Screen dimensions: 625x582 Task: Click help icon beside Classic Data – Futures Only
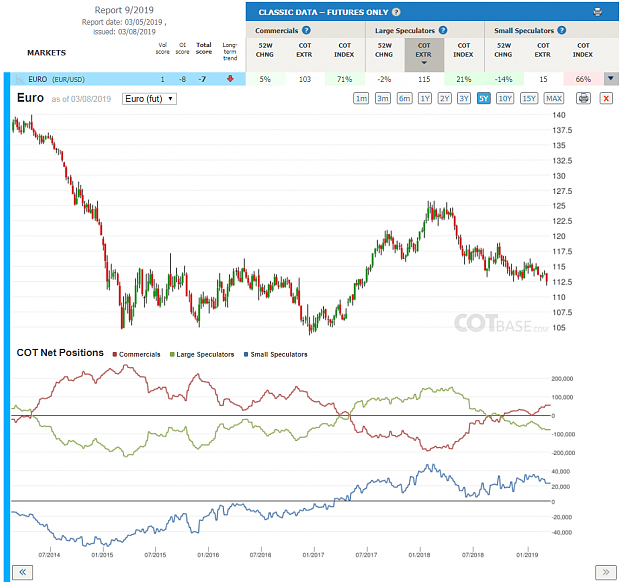coord(396,12)
